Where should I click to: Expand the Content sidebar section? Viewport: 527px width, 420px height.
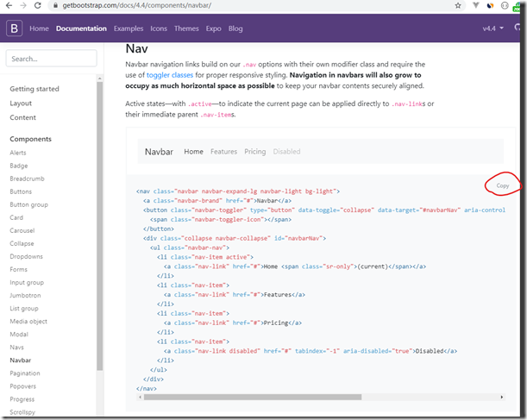(x=22, y=117)
